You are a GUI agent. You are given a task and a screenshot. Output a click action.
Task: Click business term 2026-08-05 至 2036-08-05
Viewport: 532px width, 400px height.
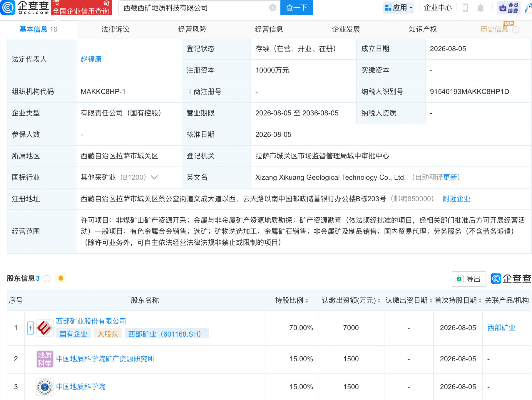297,113
